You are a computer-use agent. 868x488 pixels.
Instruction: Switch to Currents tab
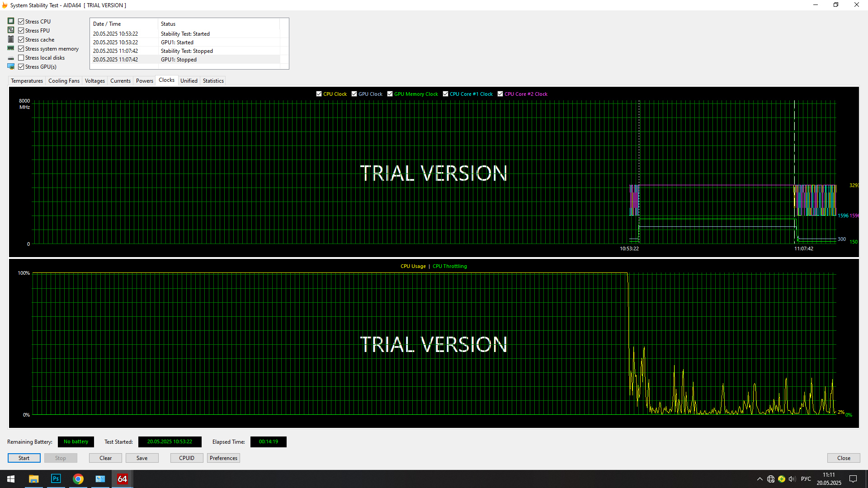click(120, 81)
